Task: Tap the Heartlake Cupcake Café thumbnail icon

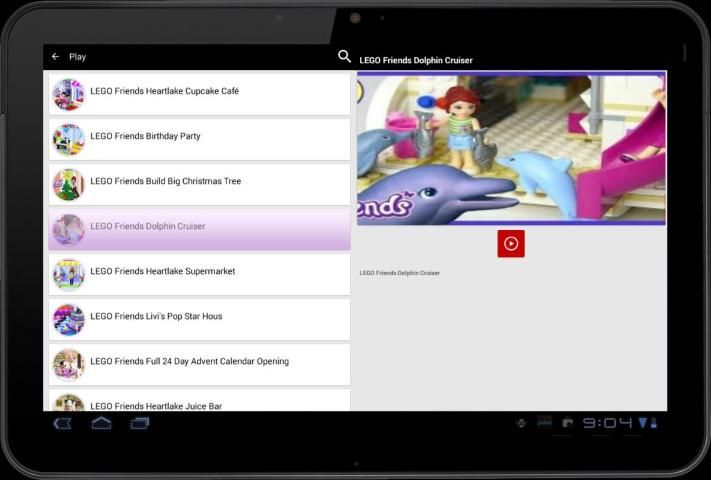Action: coord(69,93)
